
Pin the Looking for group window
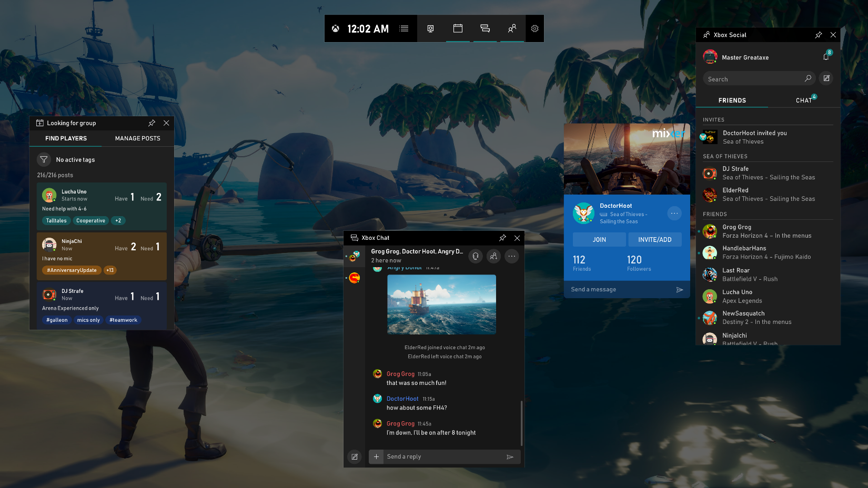pyautogui.click(x=152, y=123)
